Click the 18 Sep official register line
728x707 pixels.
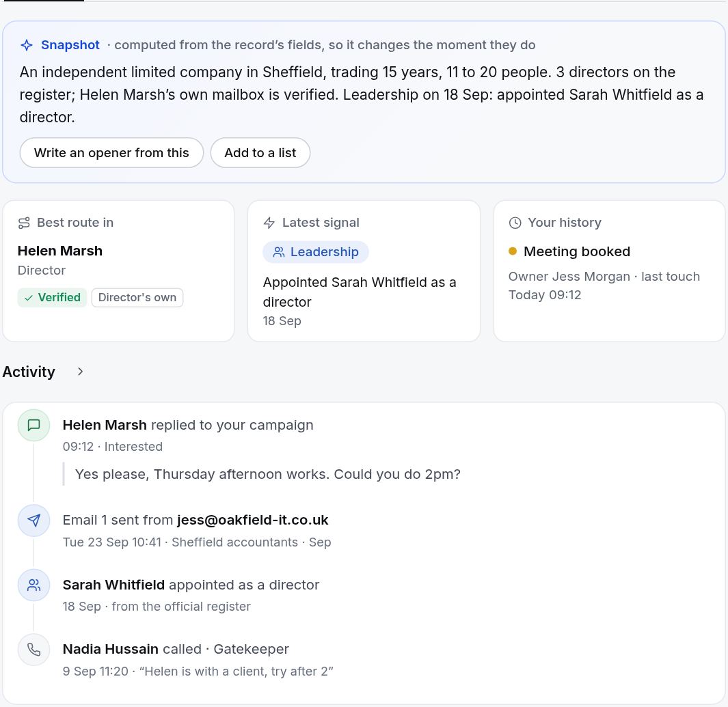tap(157, 607)
